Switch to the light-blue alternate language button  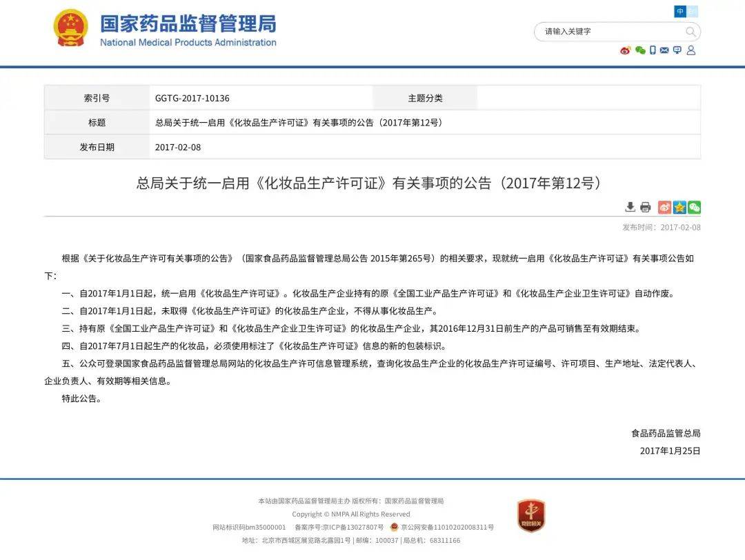click(x=693, y=11)
